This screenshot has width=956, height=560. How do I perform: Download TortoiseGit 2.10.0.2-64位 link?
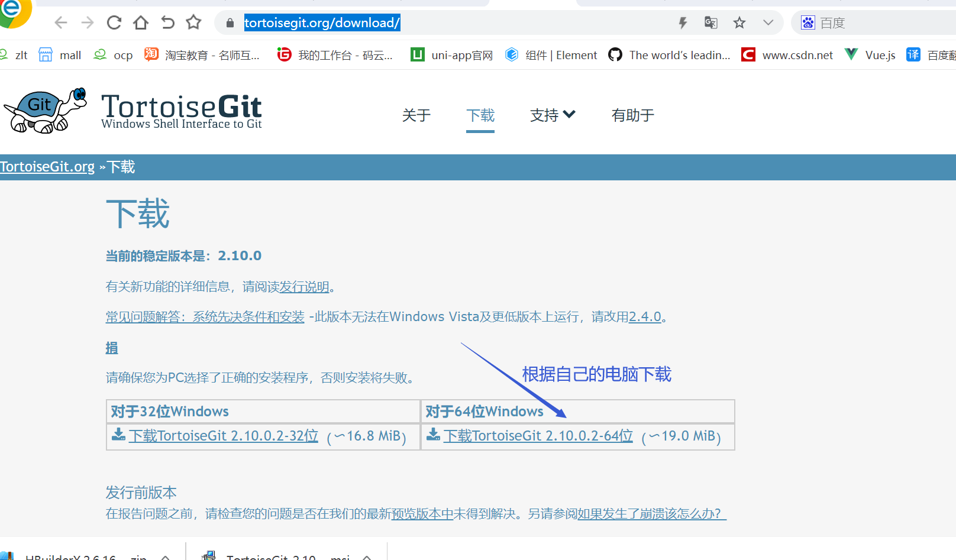click(538, 436)
